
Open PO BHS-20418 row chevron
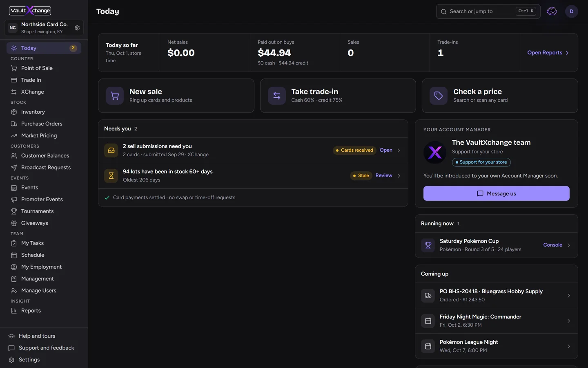pos(569,296)
